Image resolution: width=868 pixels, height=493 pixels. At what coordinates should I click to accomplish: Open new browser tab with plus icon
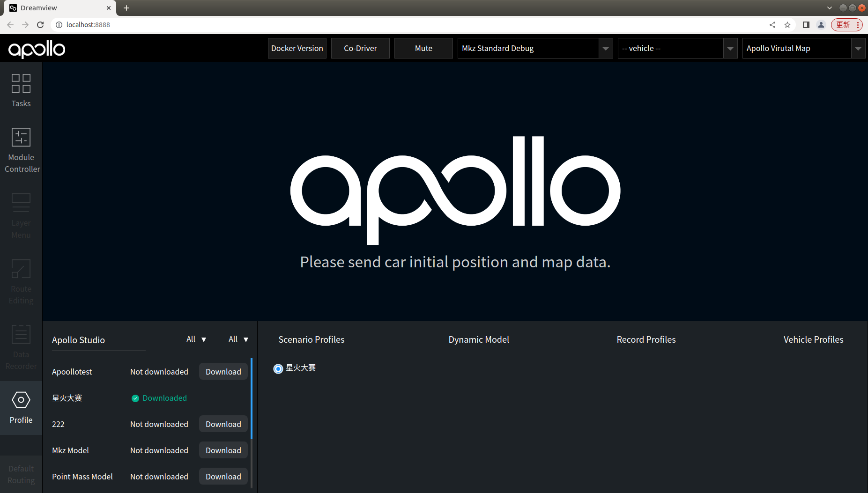(126, 8)
